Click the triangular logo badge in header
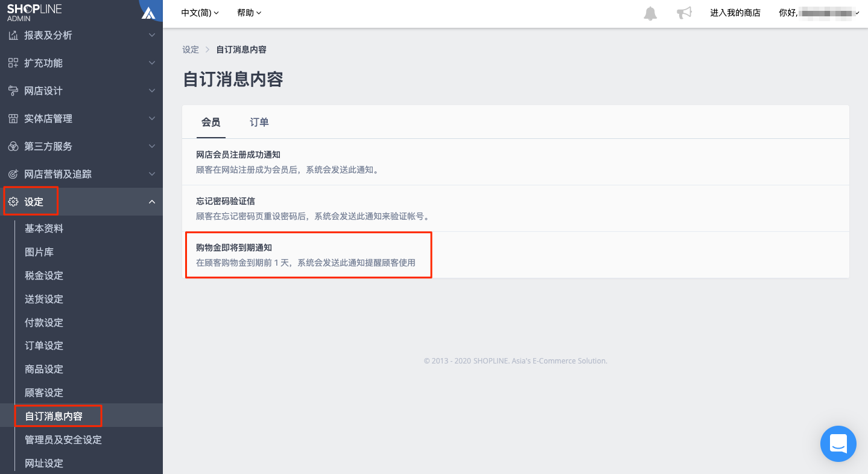Screen dimensions: 868x474 pyautogui.click(x=148, y=12)
